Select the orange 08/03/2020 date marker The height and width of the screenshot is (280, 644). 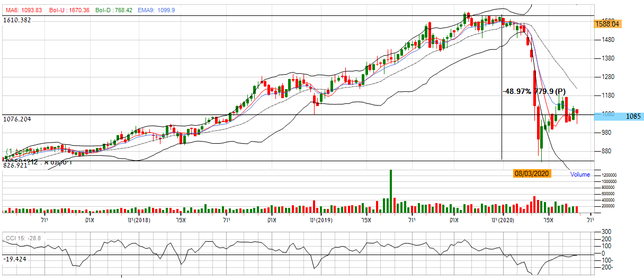coord(532,173)
